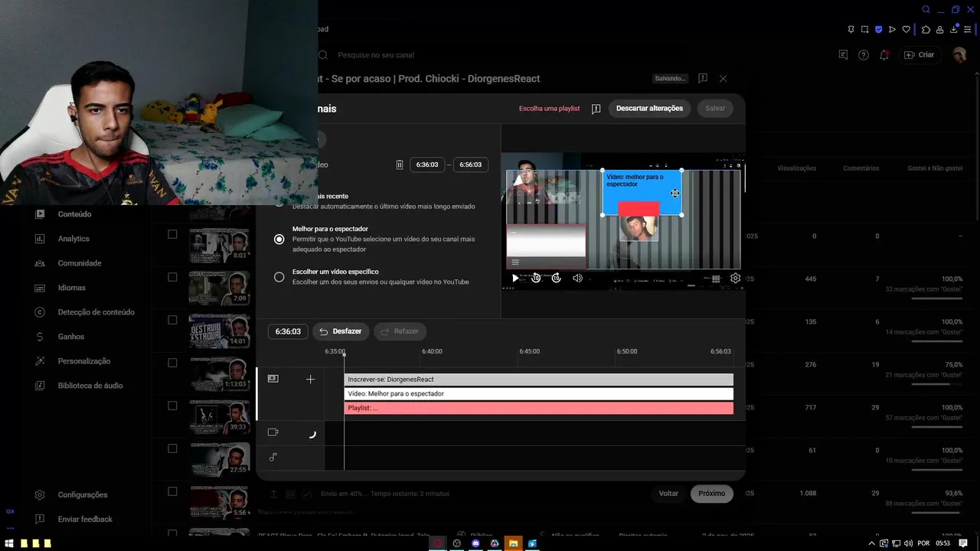This screenshot has height=551, width=980.
Task: Tick checkbox for the 8:03 video row
Action: 172,234
